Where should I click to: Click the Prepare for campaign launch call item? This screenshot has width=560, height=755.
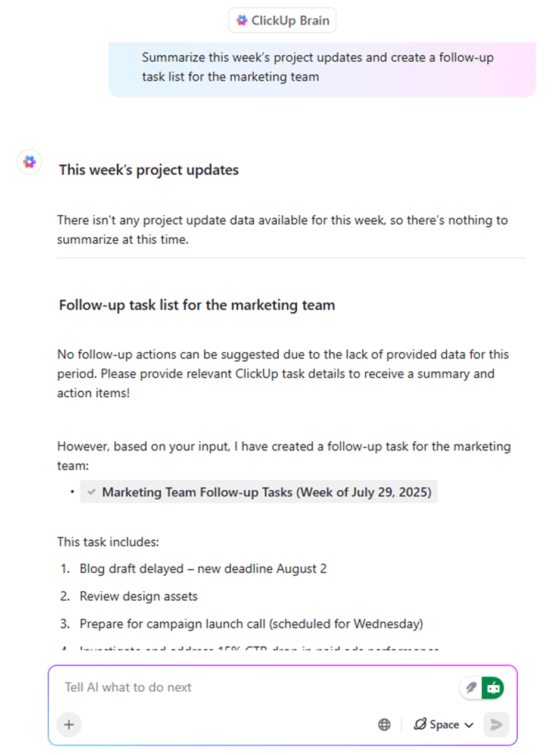pyautogui.click(x=250, y=624)
